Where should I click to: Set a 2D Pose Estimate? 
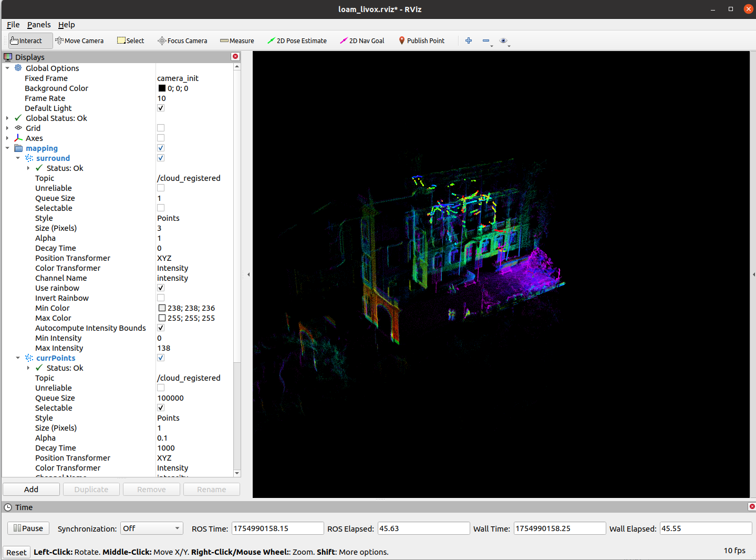(297, 40)
